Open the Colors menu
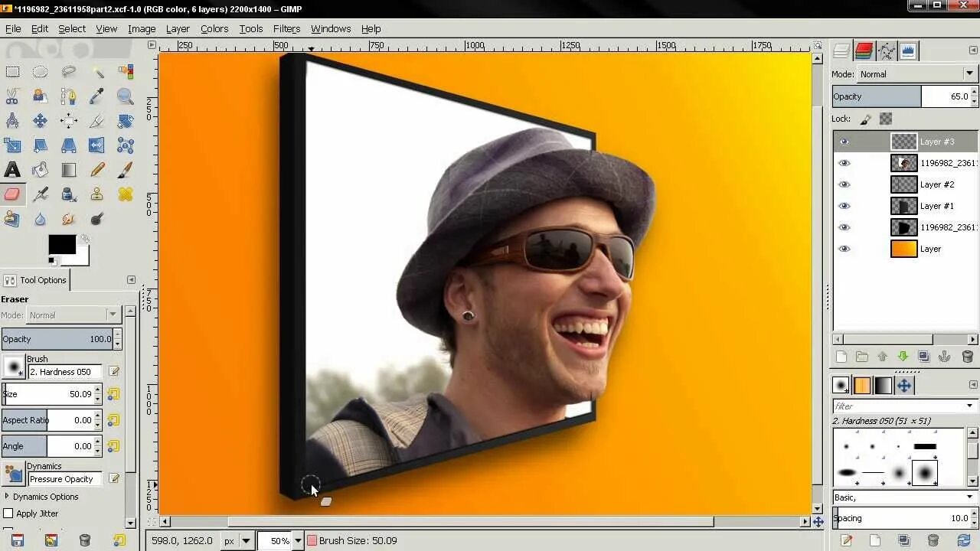 [214, 28]
